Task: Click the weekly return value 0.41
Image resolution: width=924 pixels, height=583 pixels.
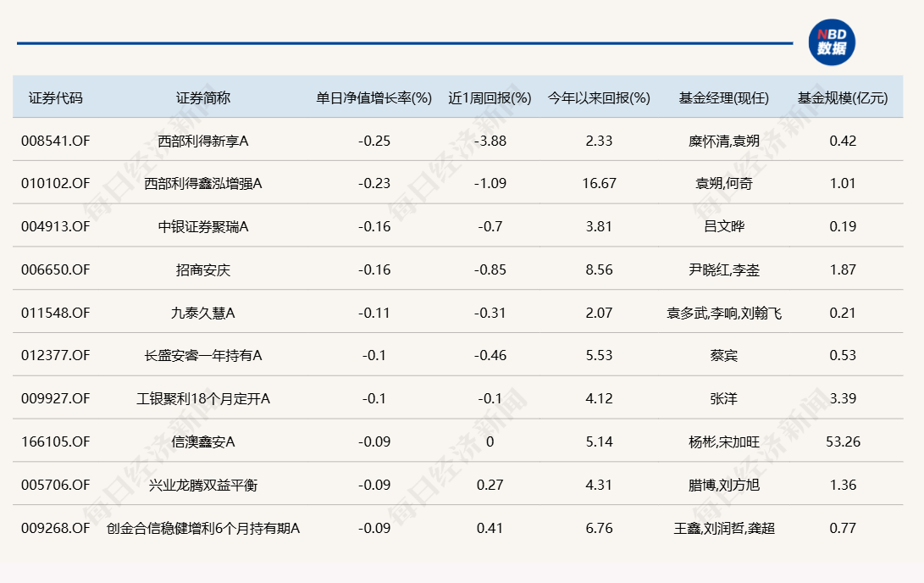Action: (x=490, y=528)
